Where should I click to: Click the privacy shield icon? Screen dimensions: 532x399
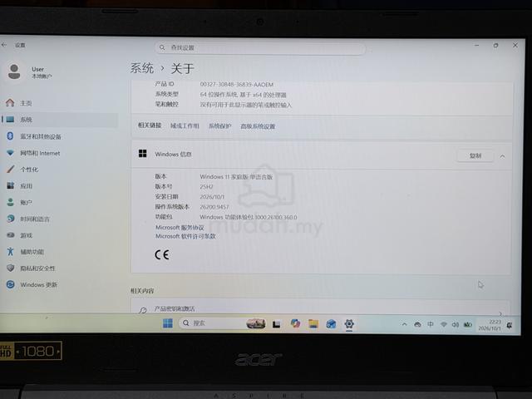(x=11, y=268)
